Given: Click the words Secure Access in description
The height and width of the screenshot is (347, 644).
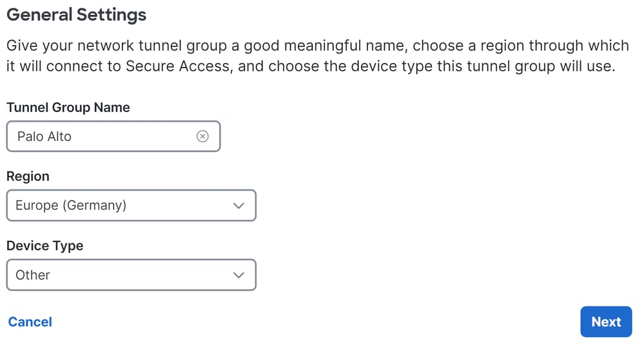Looking at the screenshot, I should coord(177,66).
